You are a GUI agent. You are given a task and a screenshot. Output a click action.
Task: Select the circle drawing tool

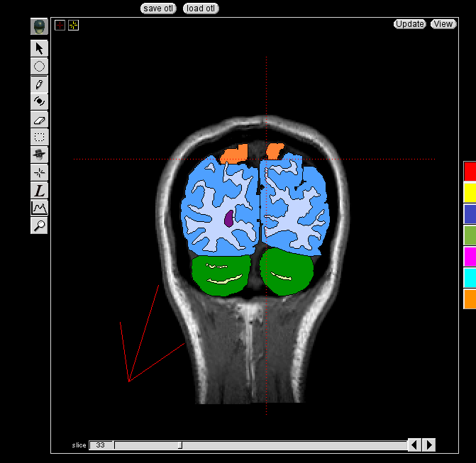(x=39, y=66)
